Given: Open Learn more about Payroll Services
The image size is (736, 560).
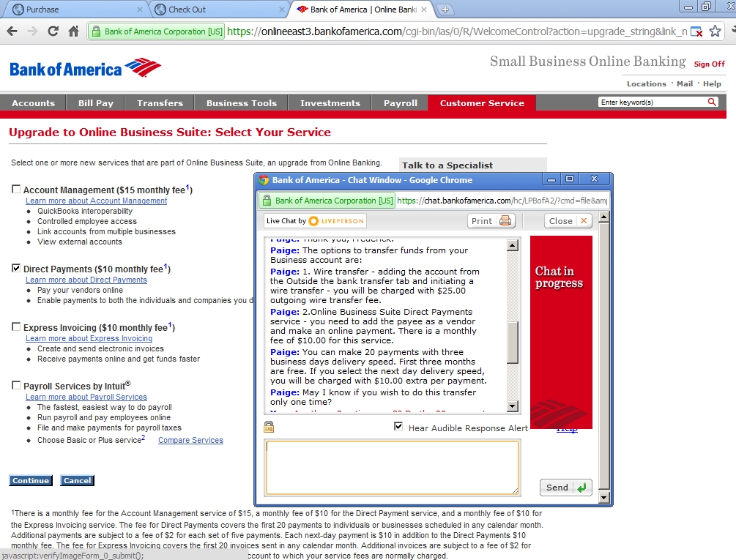Looking at the screenshot, I should click(x=86, y=397).
